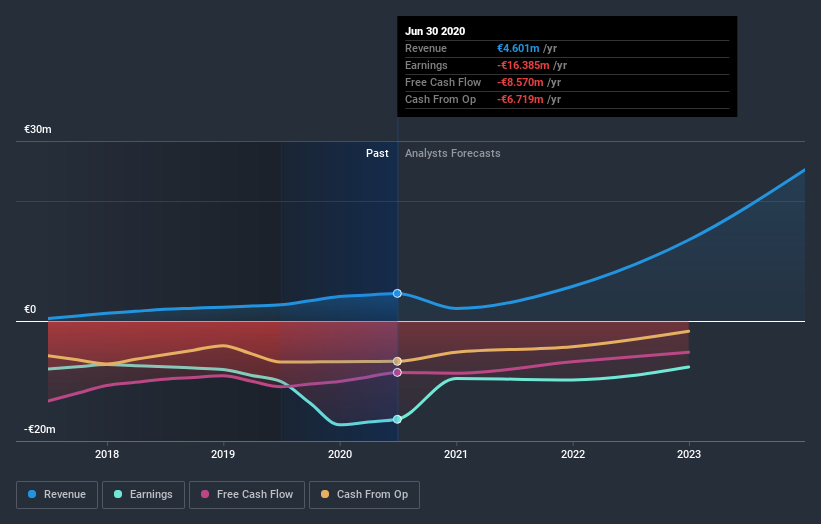Click the Past section label
821x524 pixels.
point(377,153)
